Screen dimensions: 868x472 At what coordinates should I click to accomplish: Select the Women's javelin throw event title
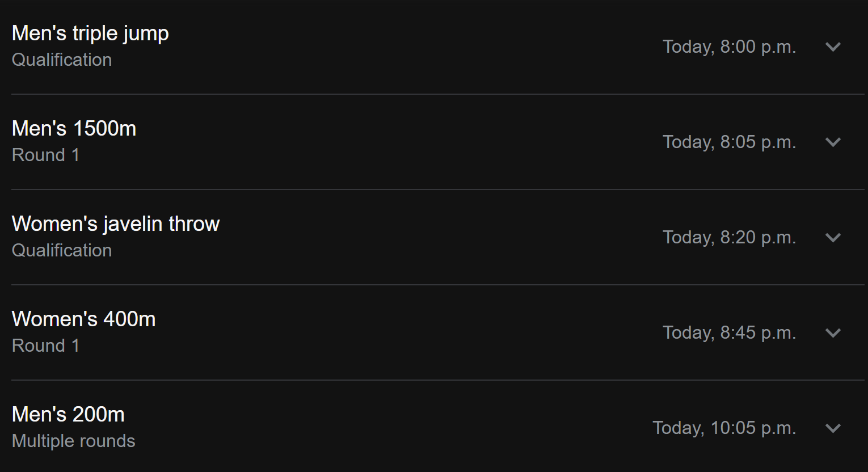tap(116, 224)
